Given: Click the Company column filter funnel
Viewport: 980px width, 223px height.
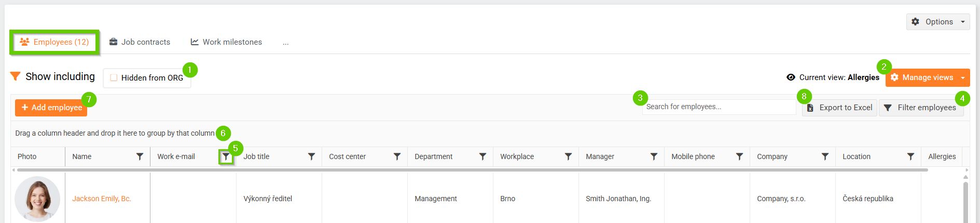Looking at the screenshot, I should [x=825, y=156].
